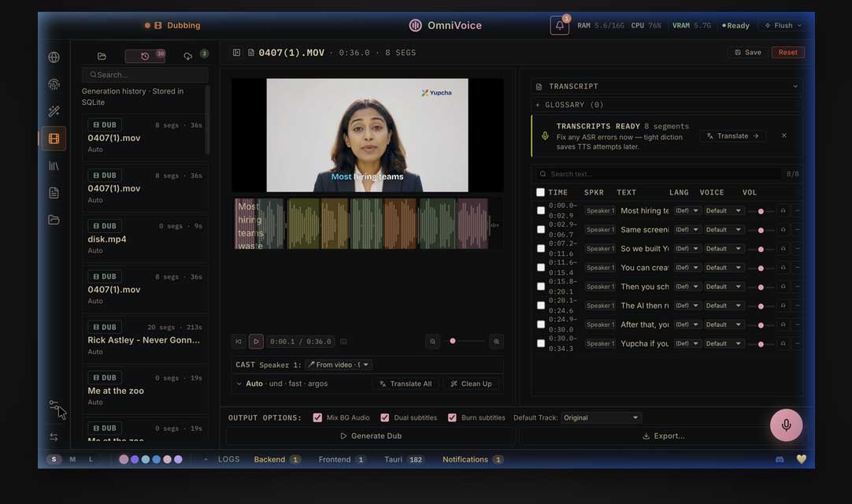Viewport: 852px width, 504px height.
Task: Expand the logs panel caret beside LOGS
Action: (206, 459)
